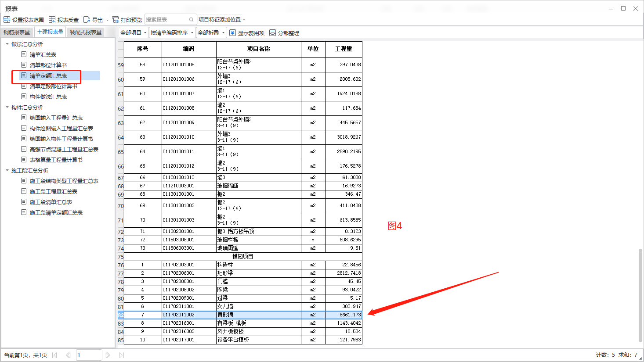This screenshot has height=362, width=644.
Task: Click the 有梁板 模板 cell
Action: [258, 323]
